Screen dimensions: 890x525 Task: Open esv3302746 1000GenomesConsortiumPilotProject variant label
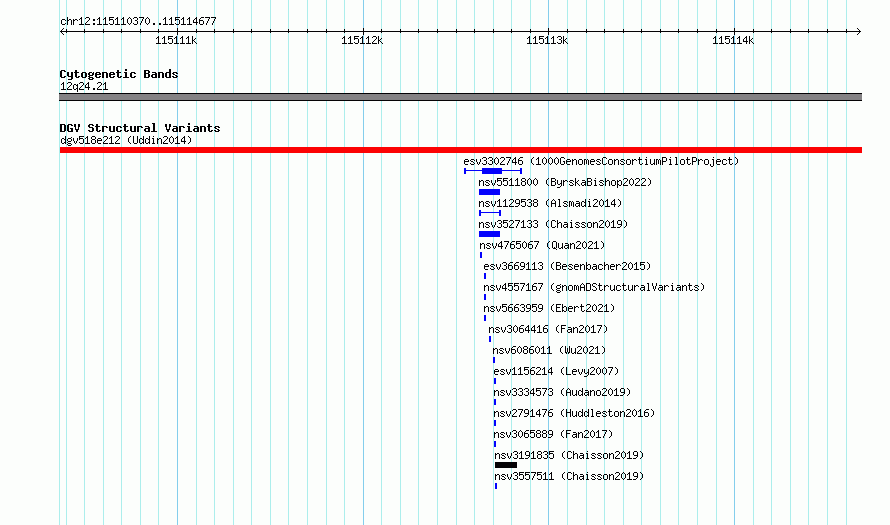[601, 161]
